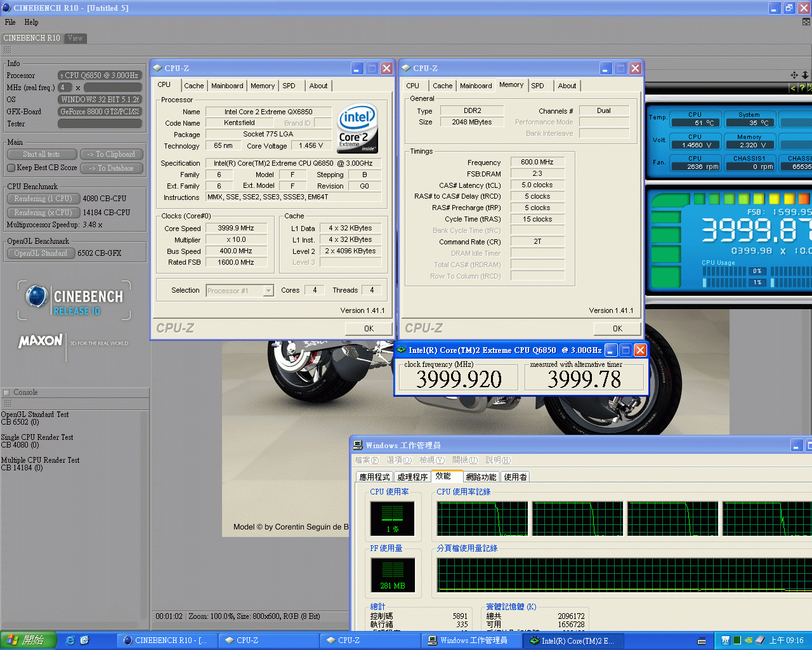Click OK in the CPU-Z processor window
This screenshot has height=650, width=812.
(369, 328)
